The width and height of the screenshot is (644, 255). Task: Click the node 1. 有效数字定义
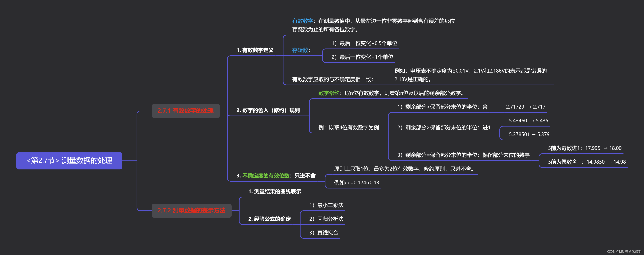255,50
